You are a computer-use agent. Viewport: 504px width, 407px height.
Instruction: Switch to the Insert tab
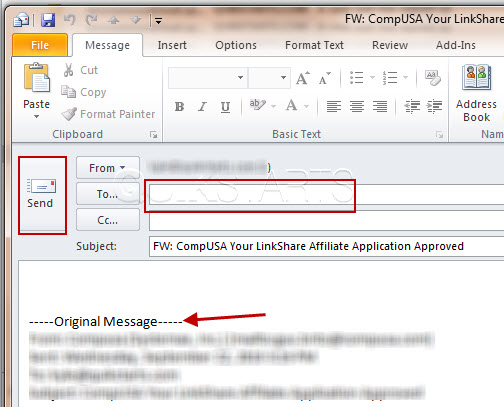[x=172, y=45]
